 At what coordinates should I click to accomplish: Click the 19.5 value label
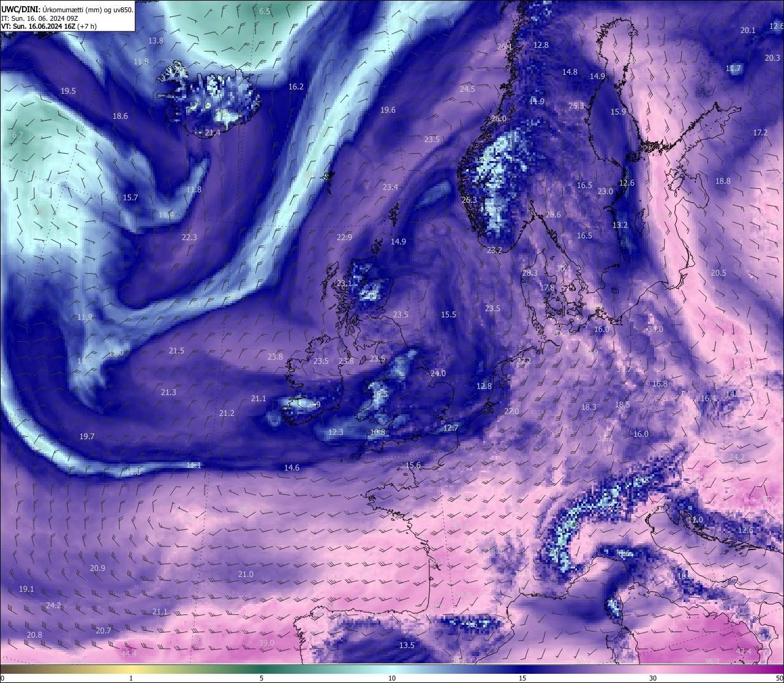pyautogui.click(x=68, y=91)
